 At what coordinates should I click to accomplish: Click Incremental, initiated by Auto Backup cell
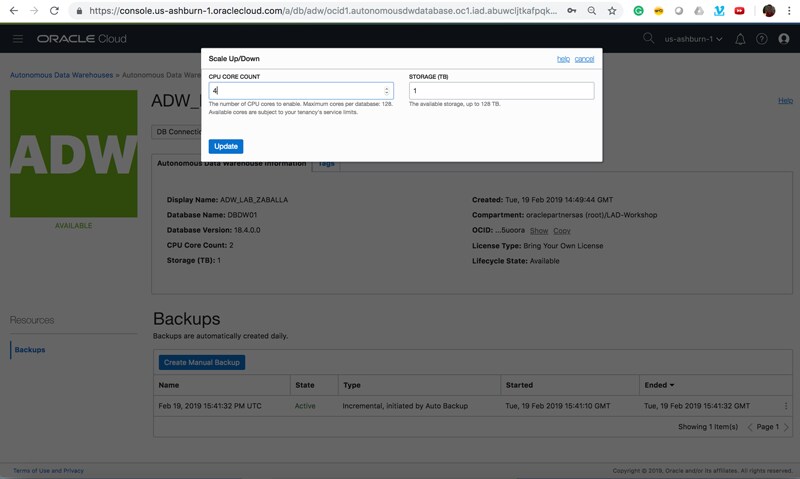[405, 406]
